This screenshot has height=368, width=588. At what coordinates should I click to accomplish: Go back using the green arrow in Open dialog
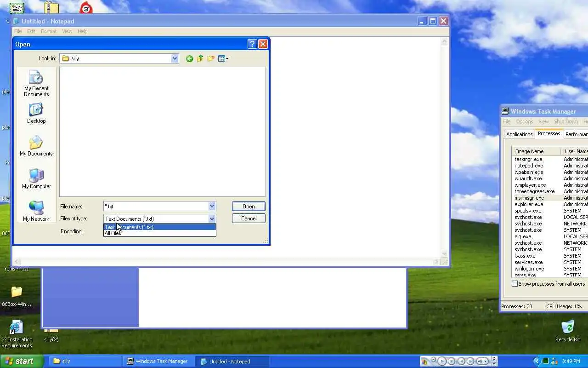[x=189, y=58]
